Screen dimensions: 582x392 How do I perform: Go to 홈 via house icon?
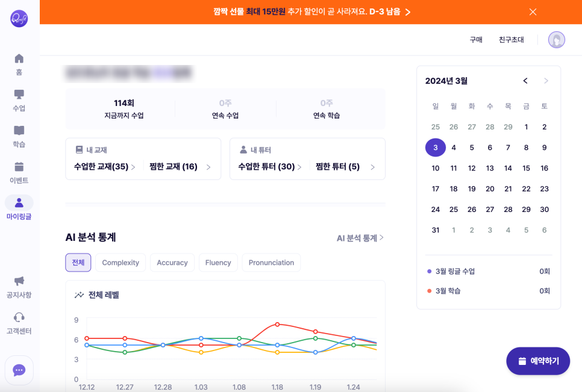[19, 58]
